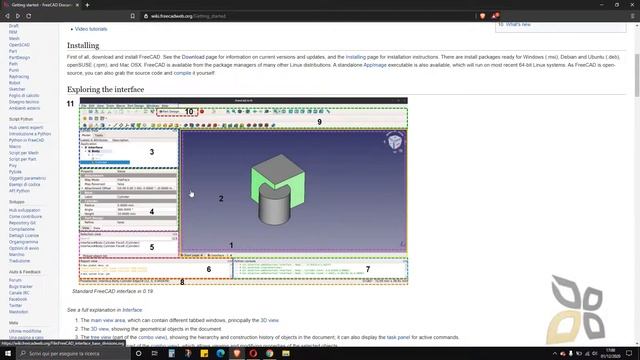
Task: Close the Getting started tab
Action: [77, 5]
